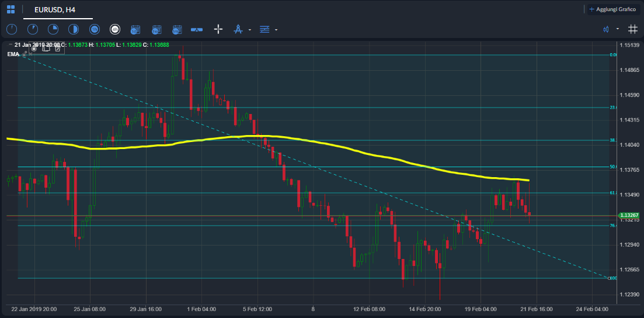This screenshot has width=644, height=318.
Task: Click the 1.14315 price axis label
Action: pos(629,120)
